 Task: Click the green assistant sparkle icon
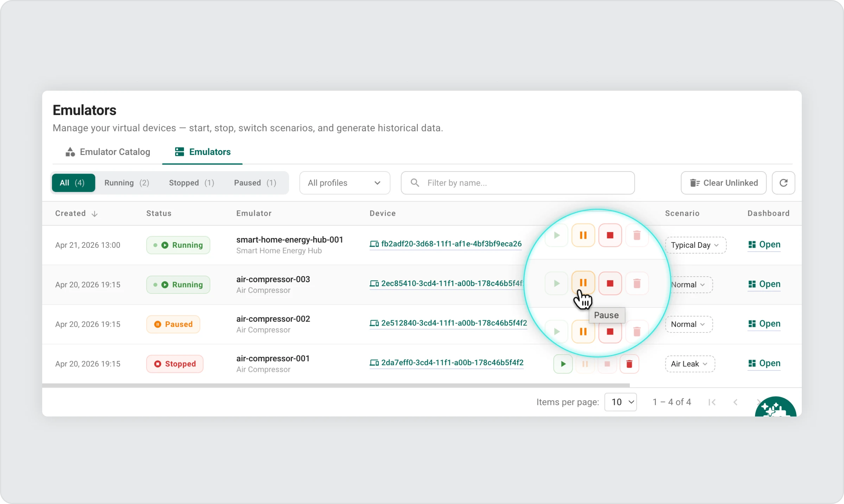coord(775,408)
